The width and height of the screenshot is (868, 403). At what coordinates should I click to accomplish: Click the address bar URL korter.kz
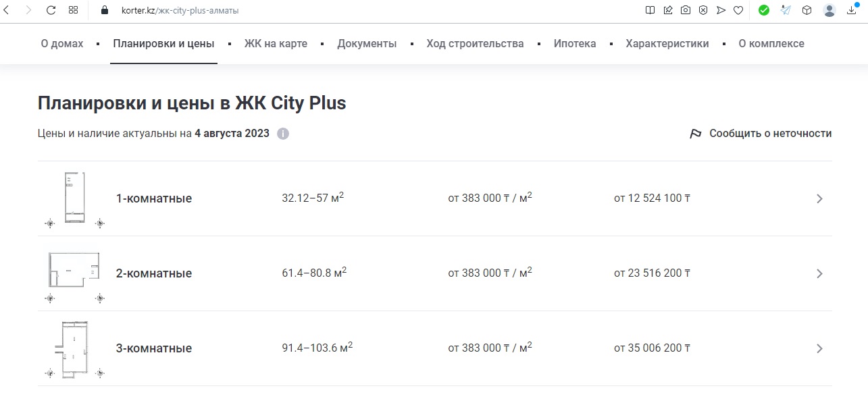pyautogui.click(x=180, y=11)
